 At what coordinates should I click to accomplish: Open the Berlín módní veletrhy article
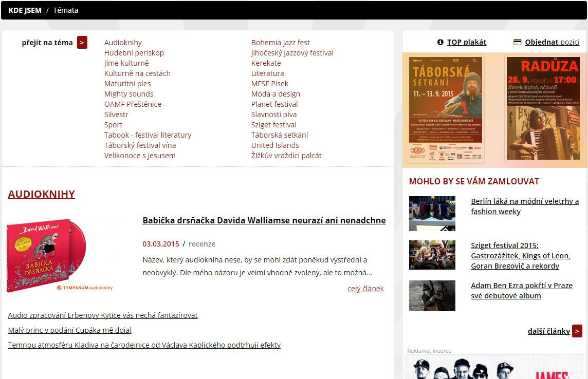[525, 206]
